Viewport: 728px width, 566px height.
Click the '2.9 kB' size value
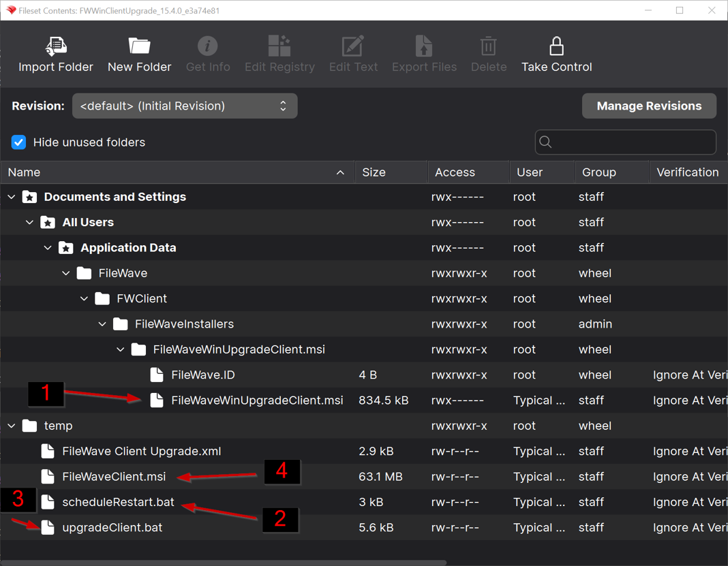click(376, 452)
